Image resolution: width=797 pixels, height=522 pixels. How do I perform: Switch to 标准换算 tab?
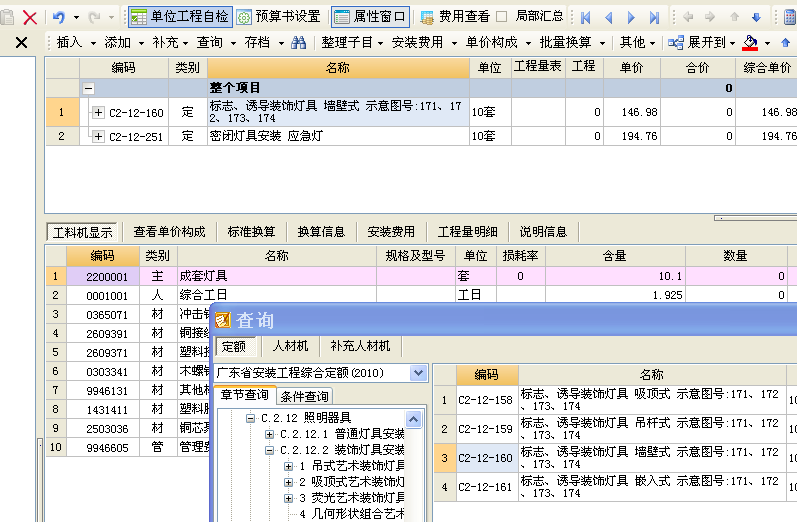(251, 232)
